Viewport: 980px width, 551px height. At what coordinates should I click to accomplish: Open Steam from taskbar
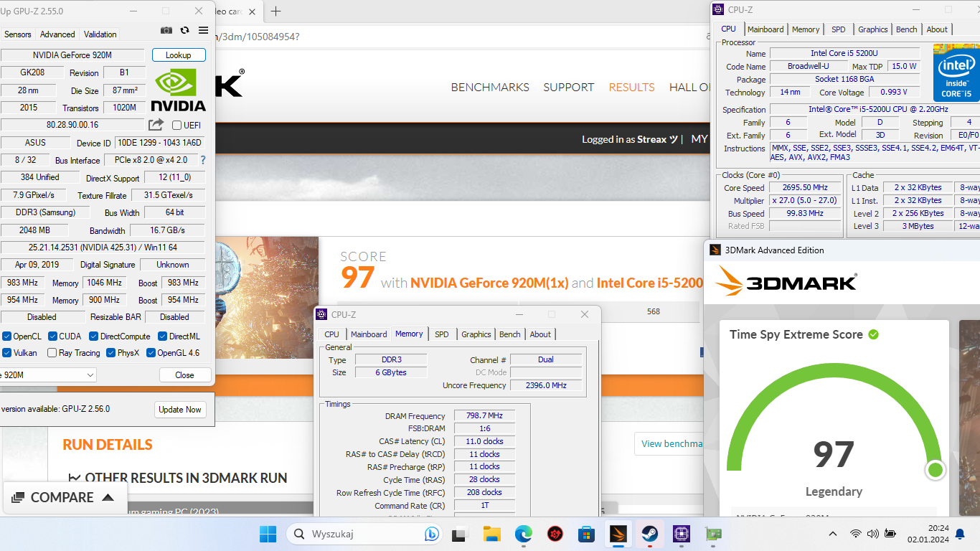pos(649,534)
